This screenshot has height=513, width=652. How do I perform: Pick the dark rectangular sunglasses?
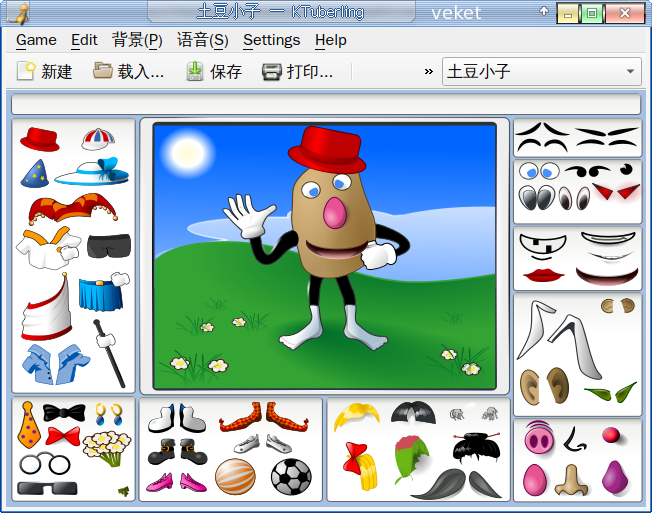[x=47, y=488]
